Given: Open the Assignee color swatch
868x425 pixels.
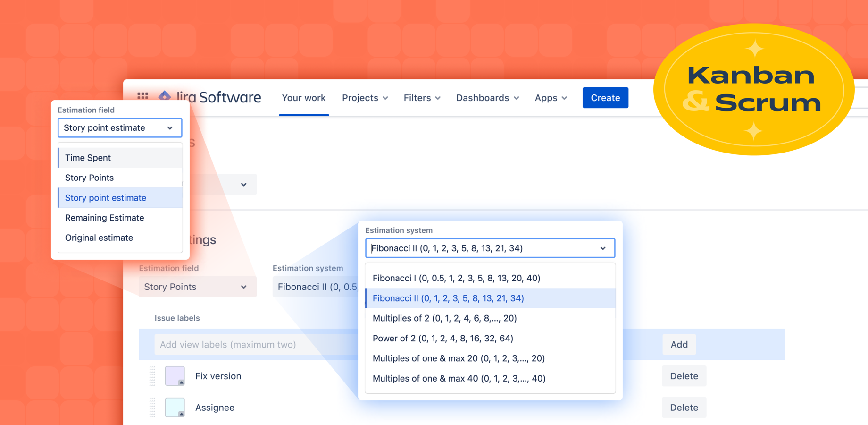Looking at the screenshot, I should 175,408.
